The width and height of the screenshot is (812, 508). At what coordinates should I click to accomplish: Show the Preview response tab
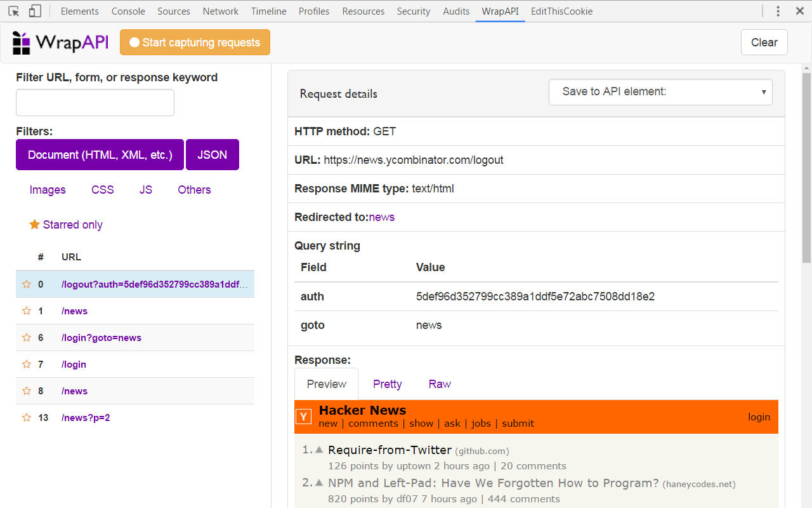click(x=327, y=384)
